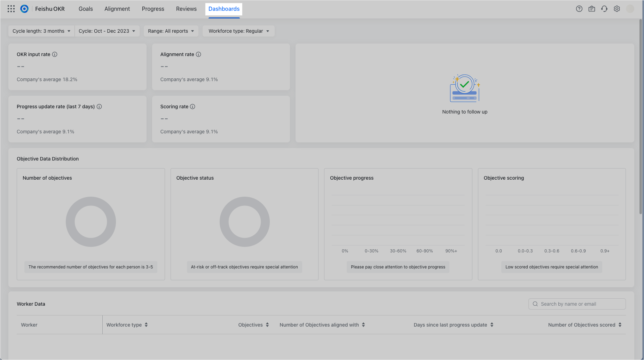The height and width of the screenshot is (360, 644).
Task: Focus the Search by name or email field
Action: 577,304
